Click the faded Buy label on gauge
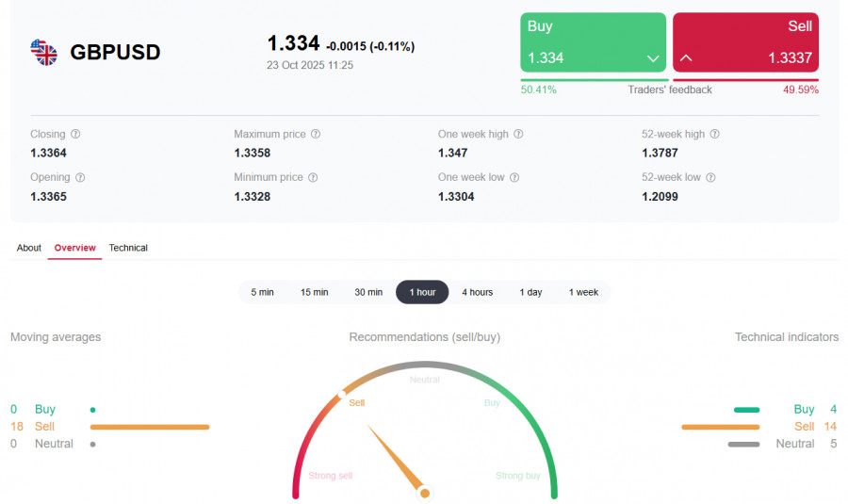 point(492,403)
